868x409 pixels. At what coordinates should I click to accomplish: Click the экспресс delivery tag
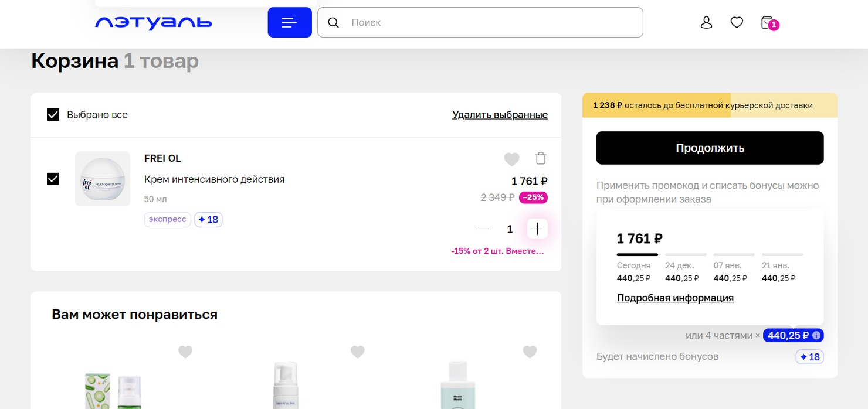pos(167,219)
